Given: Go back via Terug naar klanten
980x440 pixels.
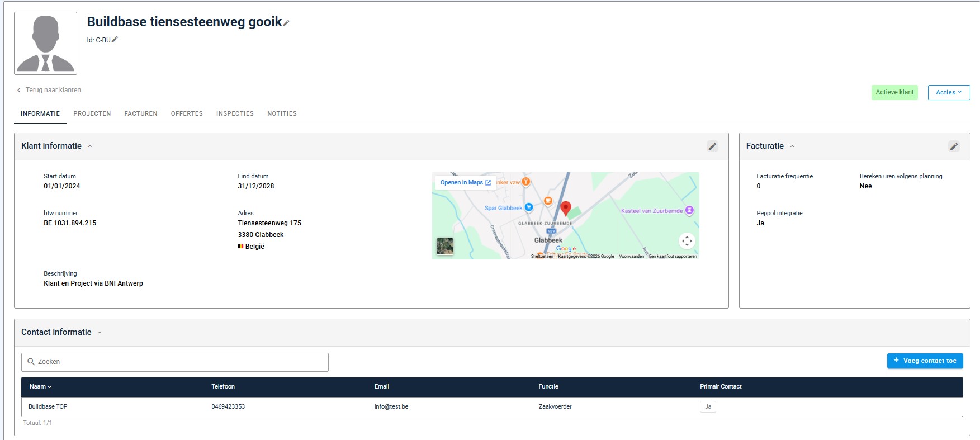Looking at the screenshot, I should point(49,90).
